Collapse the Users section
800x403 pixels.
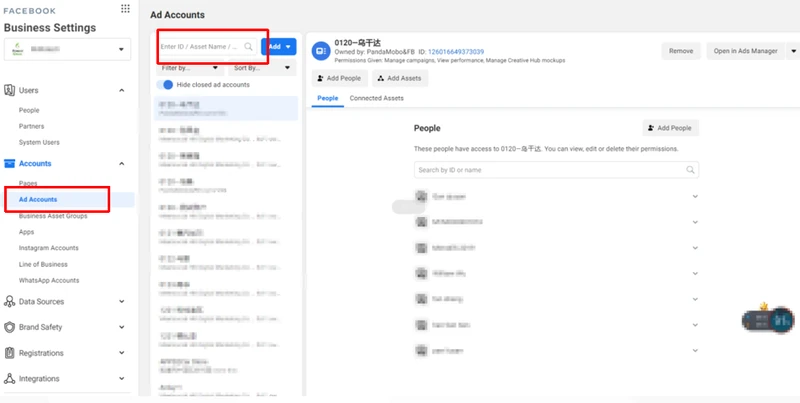(x=121, y=90)
